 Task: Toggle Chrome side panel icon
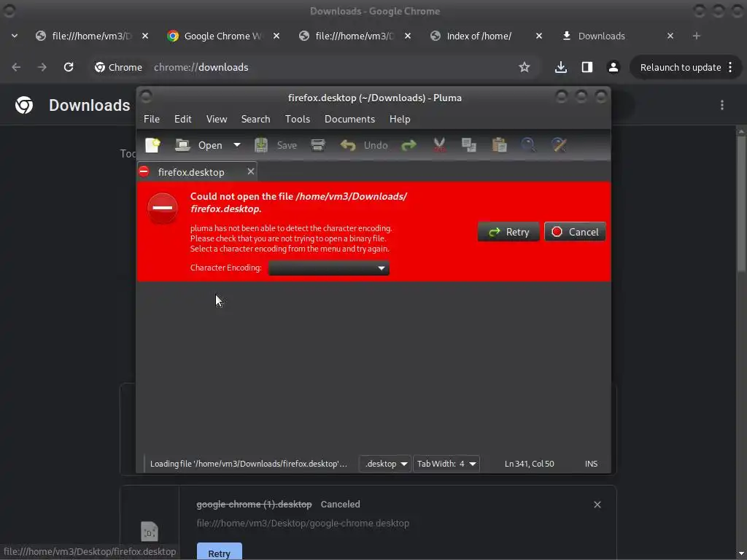(587, 67)
